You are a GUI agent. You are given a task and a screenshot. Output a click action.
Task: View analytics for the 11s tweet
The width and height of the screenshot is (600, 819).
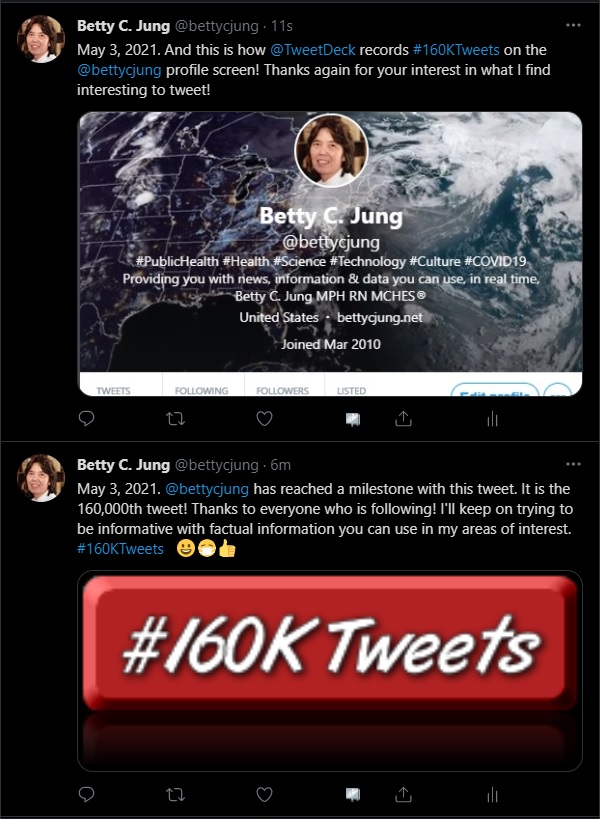click(x=492, y=420)
